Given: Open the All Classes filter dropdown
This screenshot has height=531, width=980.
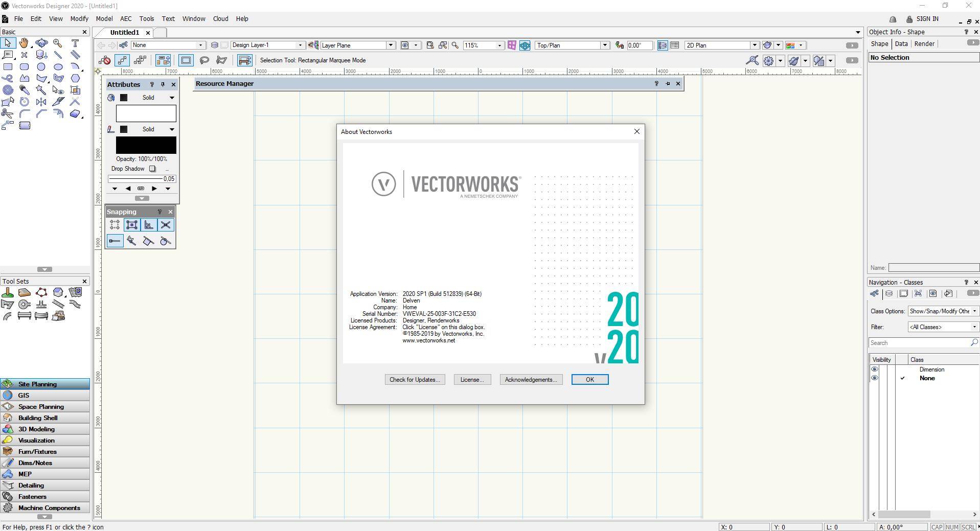Looking at the screenshot, I should click(x=943, y=327).
